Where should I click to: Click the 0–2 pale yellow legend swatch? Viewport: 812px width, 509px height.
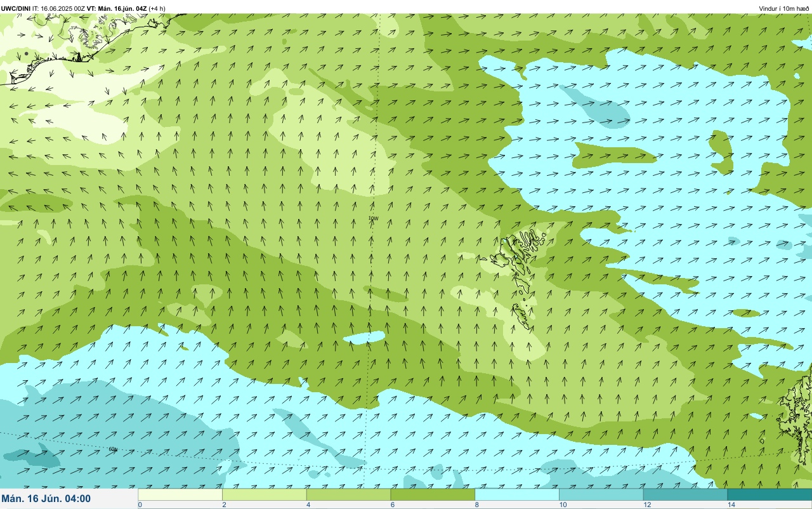[x=180, y=494]
